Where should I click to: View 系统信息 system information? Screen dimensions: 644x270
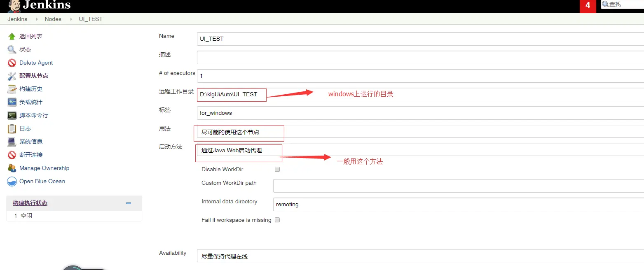pos(31,142)
